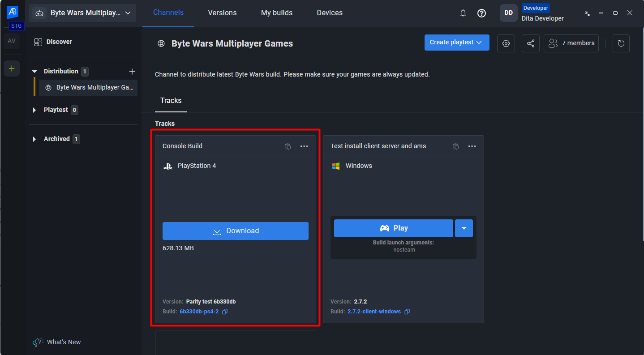Switch to the Channels tab

[168, 13]
